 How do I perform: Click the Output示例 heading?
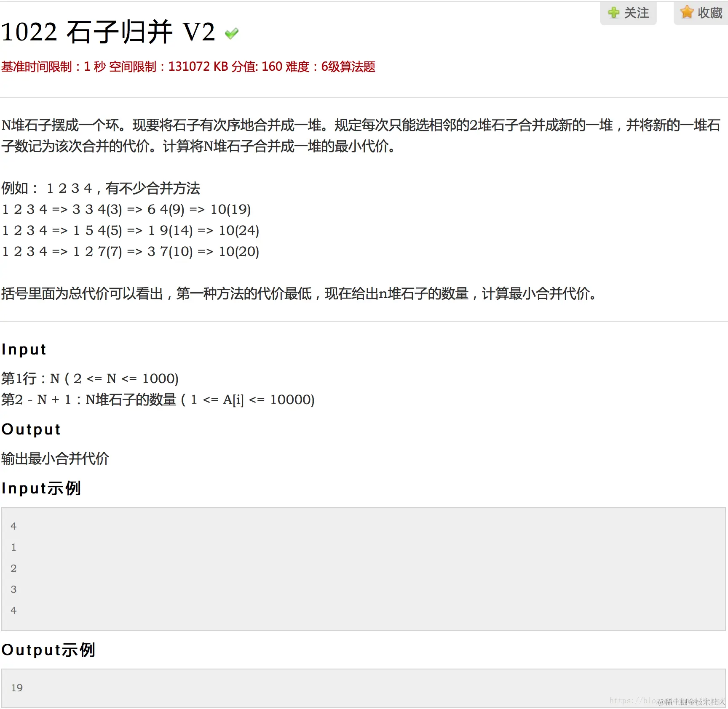coord(48,650)
